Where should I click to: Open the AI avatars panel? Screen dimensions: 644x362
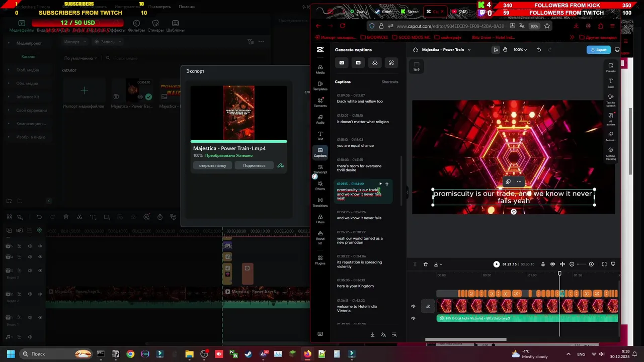(x=611, y=118)
